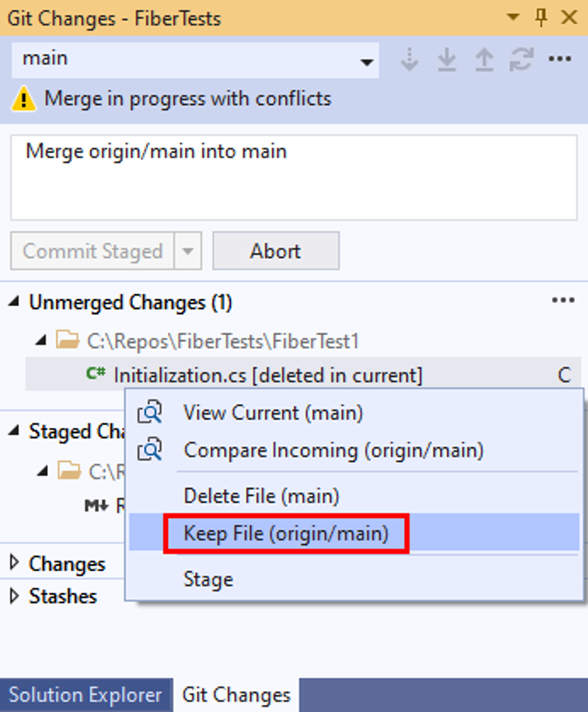Viewport: 588px width, 712px height.
Task: Expand the Changes section
Action: point(15,562)
